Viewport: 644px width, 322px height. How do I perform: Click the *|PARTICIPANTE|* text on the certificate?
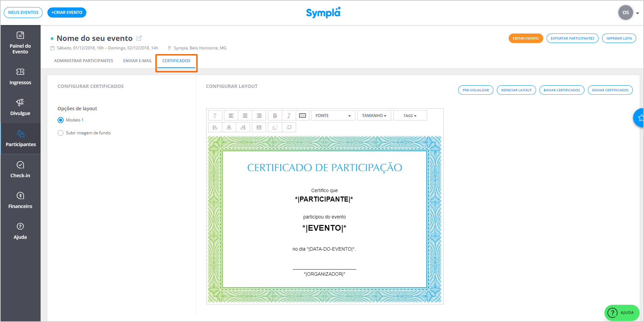click(324, 199)
